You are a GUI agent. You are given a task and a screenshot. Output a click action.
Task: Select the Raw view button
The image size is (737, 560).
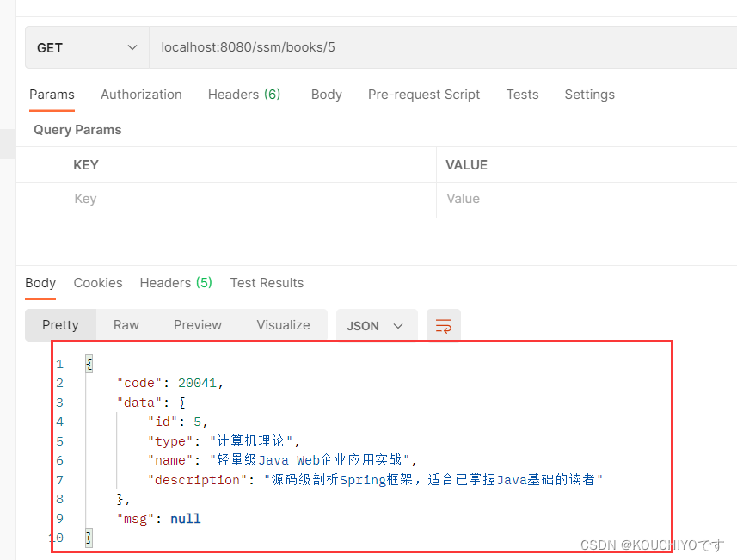coord(126,325)
